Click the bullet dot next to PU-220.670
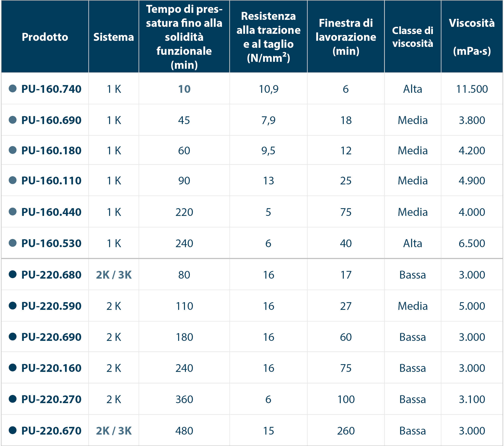The height and width of the screenshot is (446, 504). tap(13, 430)
